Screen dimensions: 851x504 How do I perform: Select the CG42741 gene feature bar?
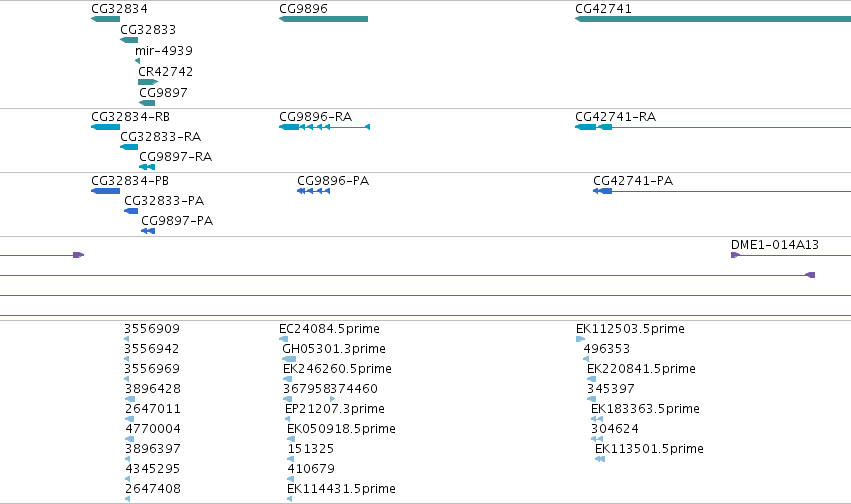pos(713,19)
